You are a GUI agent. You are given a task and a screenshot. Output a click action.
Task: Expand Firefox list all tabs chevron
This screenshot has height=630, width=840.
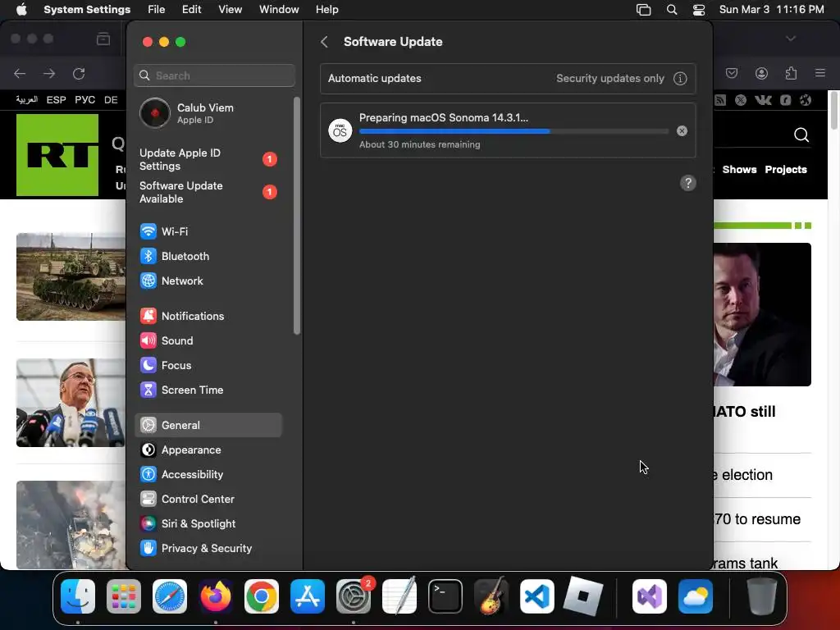tap(791, 39)
